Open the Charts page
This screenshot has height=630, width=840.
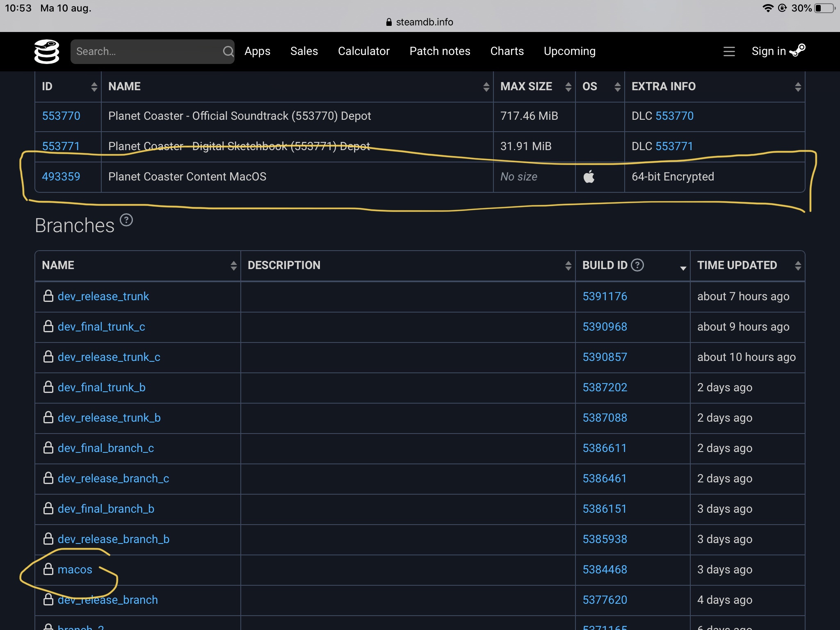pos(507,51)
